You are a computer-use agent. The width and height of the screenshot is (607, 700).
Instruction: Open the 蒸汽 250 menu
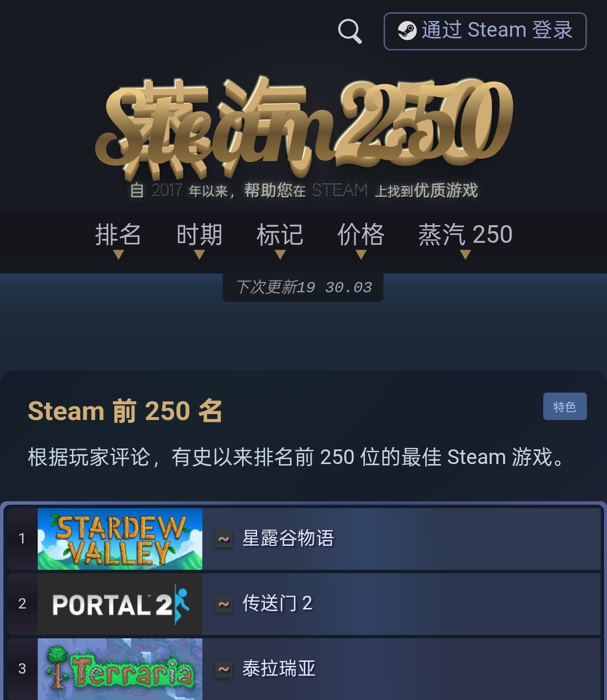point(465,239)
